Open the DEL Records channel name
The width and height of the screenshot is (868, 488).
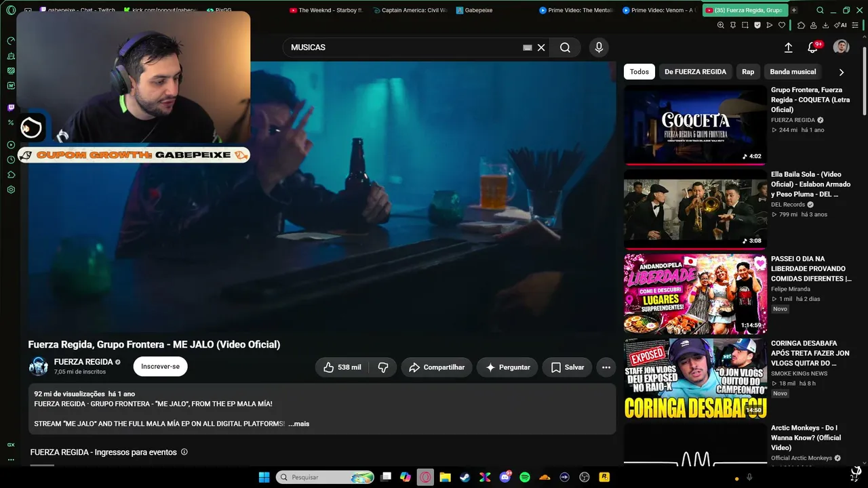point(788,205)
